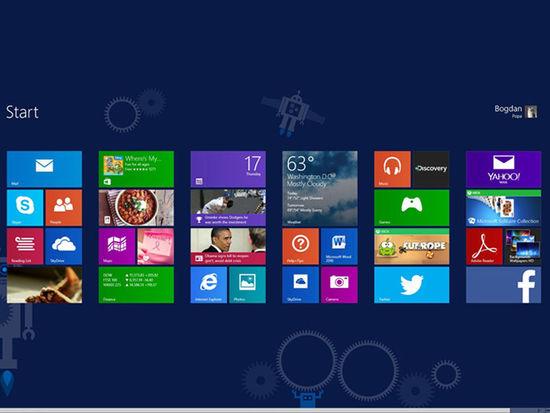Launch Cut the Rope game tile
The height and width of the screenshot is (413, 550).
(411, 246)
